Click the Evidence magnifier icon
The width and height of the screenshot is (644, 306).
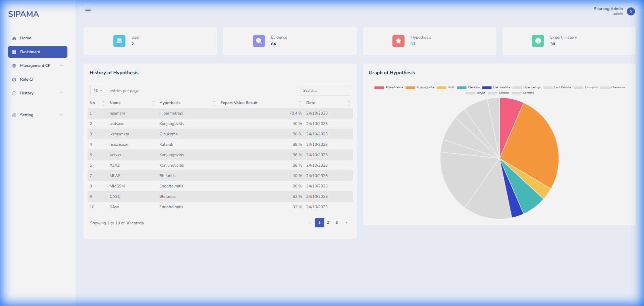[x=259, y=41]
